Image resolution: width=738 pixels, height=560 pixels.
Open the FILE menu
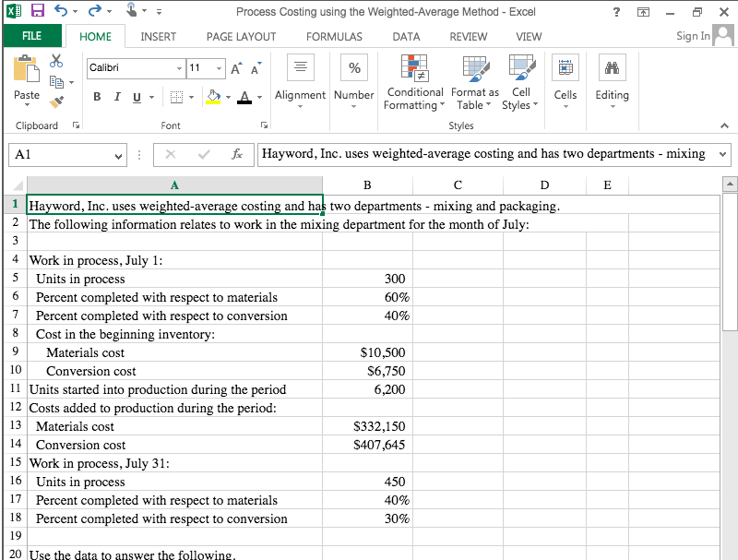pos(32,37)
